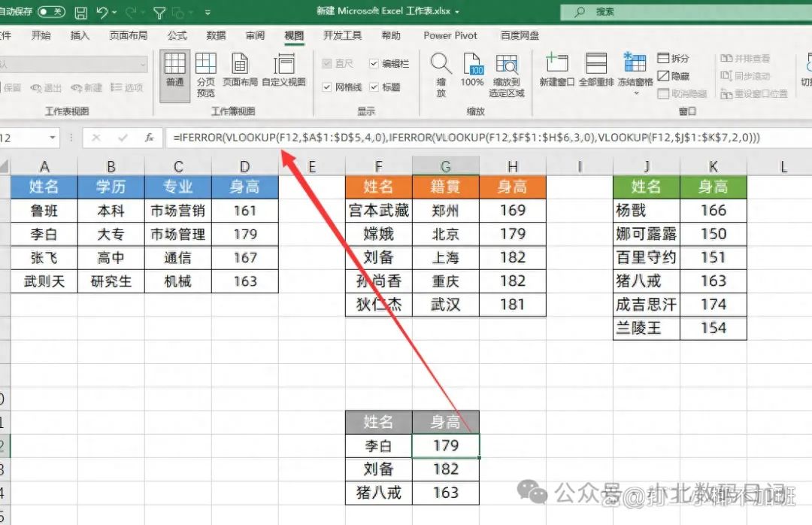Select the 普通 (Normal) view button
Viewport: 812px width, 525px height.
tap(175, 71)
